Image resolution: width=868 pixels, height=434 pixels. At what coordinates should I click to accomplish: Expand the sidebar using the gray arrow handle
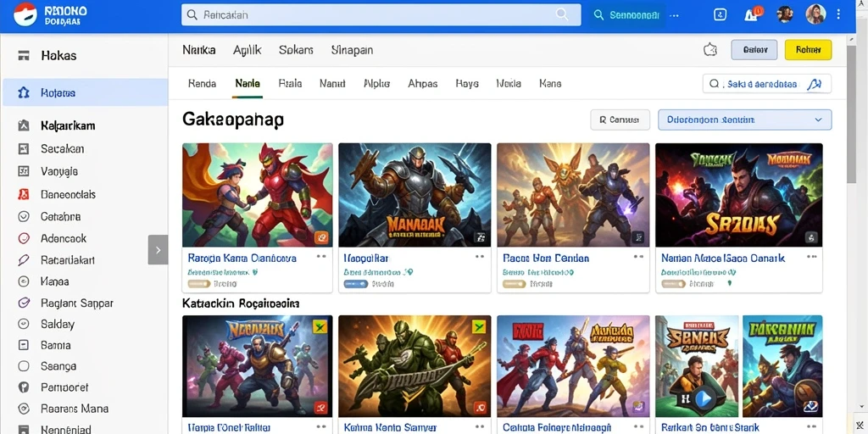click(158, 250)
